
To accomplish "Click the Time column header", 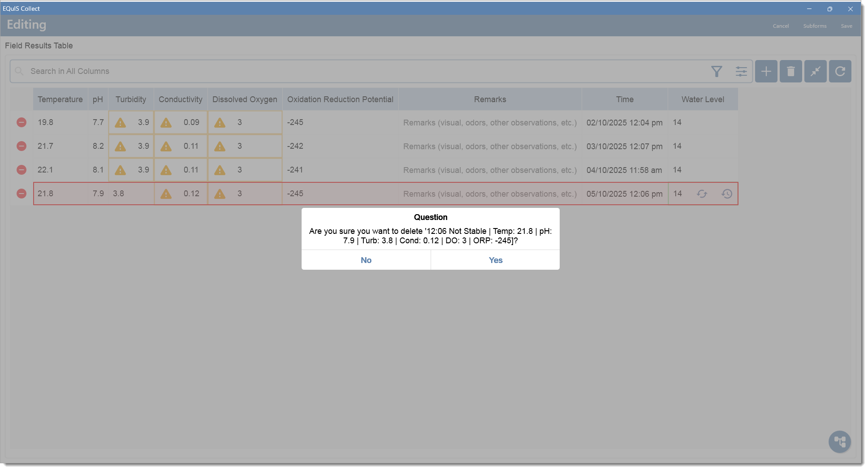I will [x=625, y=99].
